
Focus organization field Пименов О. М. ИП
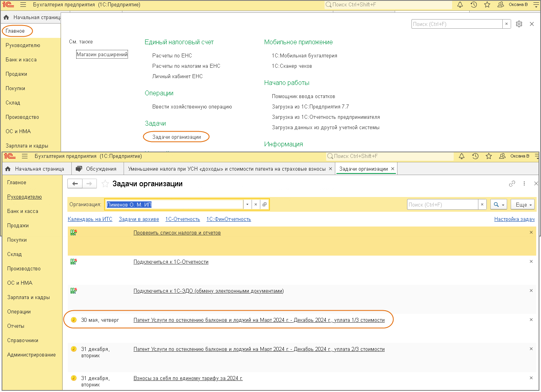174,205
